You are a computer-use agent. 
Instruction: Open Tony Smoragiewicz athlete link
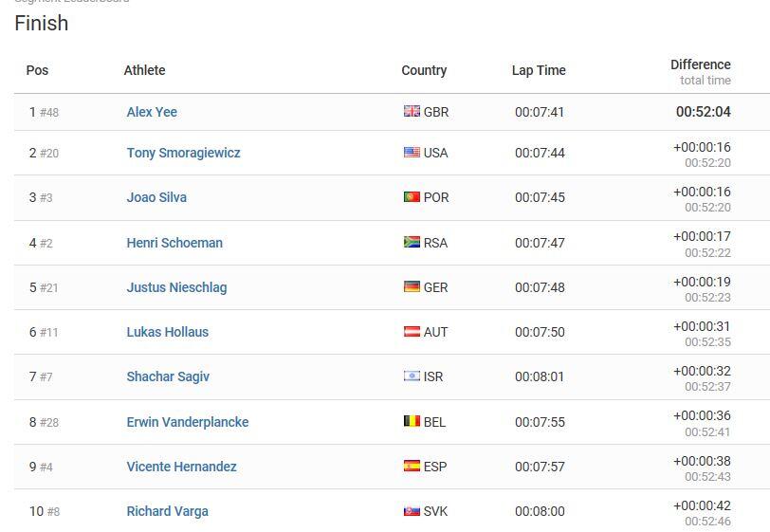[x=183, y=153]
